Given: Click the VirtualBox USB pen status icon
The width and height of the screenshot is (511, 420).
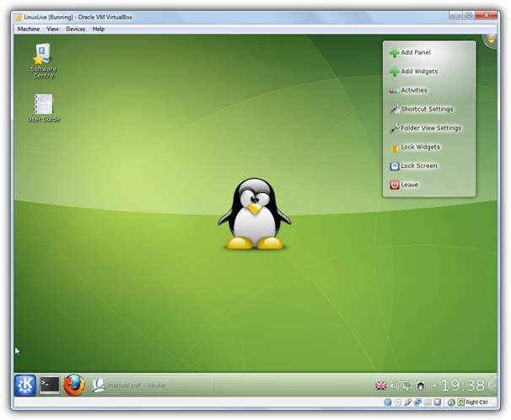Looking at the screenshot, I should coord(407,402).
